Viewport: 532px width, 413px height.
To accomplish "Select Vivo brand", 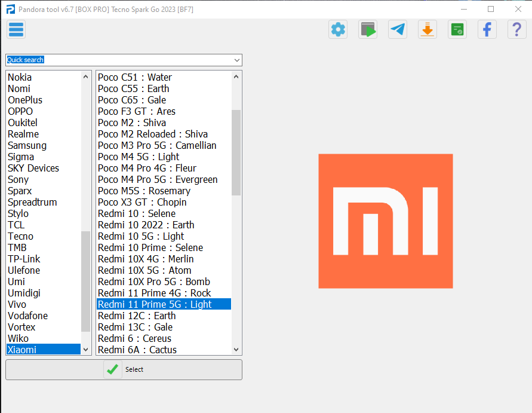I will 44,304.
